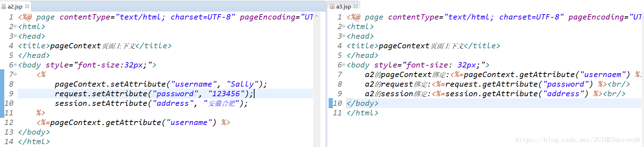Click the body style line in a2.jsp
Screen dimensions: 644x147
tap(87, 65)
